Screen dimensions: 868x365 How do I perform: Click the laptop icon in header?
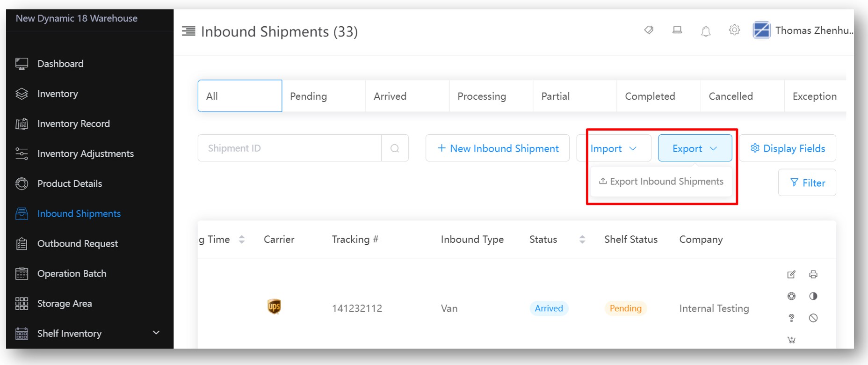[677, 30]
